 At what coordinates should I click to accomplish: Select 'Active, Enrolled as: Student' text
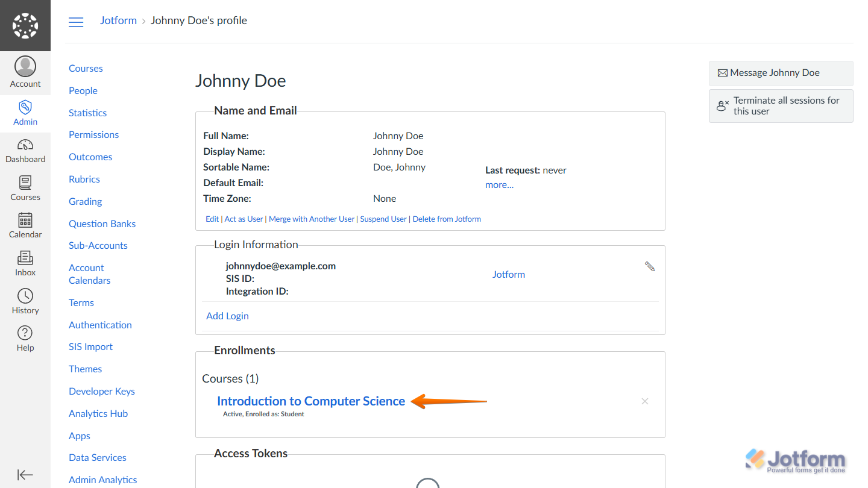[x=263, y=414]
